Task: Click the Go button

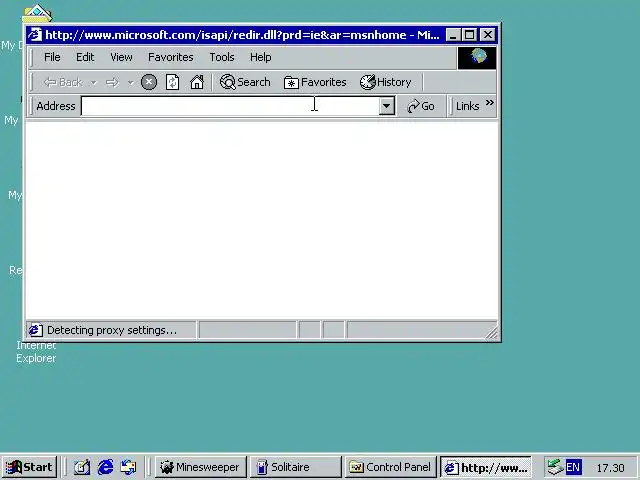Action: point(421,107)
